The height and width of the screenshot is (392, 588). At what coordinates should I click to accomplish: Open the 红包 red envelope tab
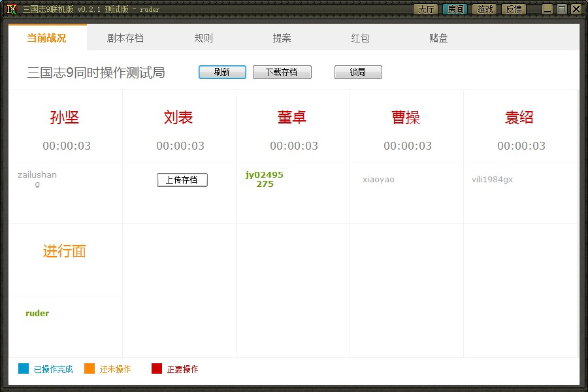point(361,38)
